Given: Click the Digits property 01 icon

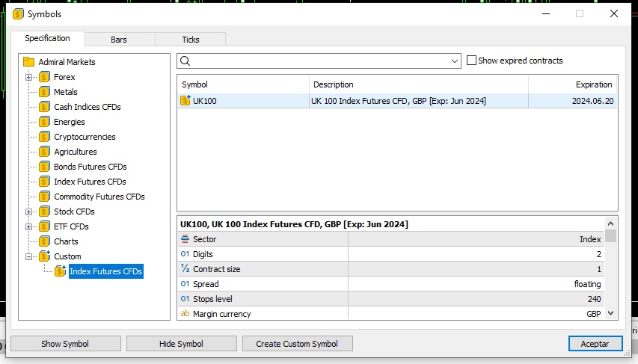Looking at the screenshot, I should pos(185,254).
